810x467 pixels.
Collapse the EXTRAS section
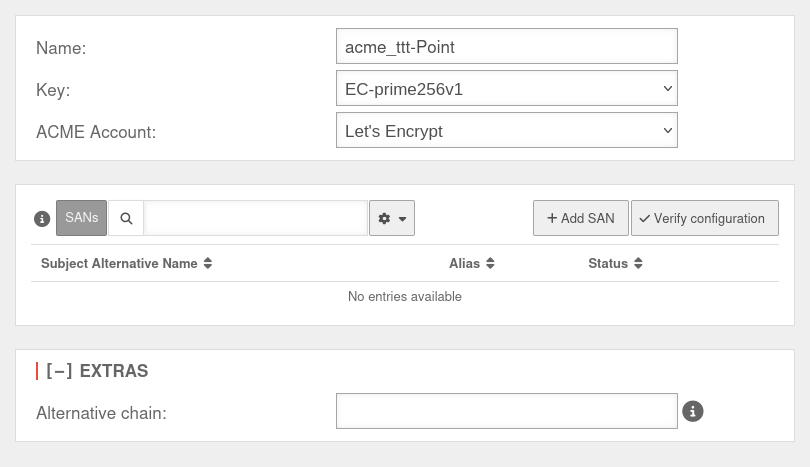click(60, 371)
